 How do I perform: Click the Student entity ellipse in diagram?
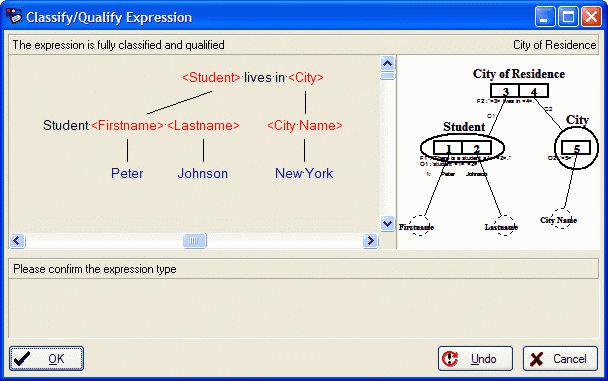coord(462,147)
